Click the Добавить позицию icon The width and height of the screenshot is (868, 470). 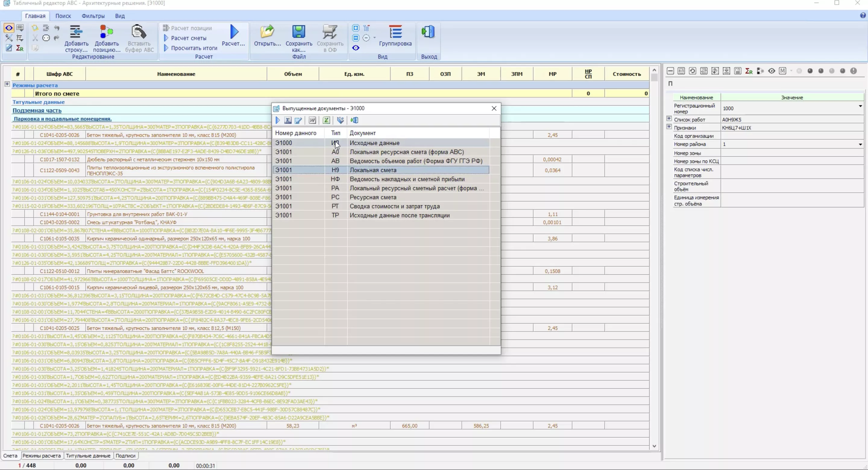click(x=106, y=32)
